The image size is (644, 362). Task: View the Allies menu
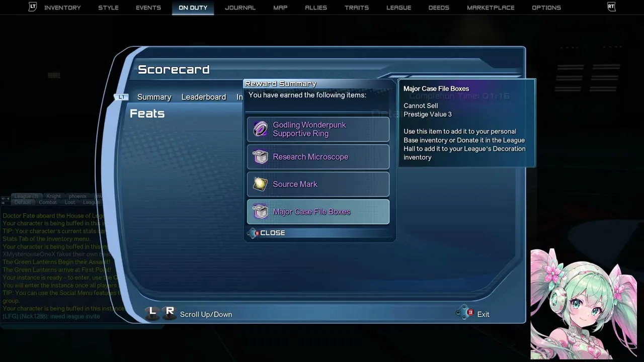click(x=316, y=8)
